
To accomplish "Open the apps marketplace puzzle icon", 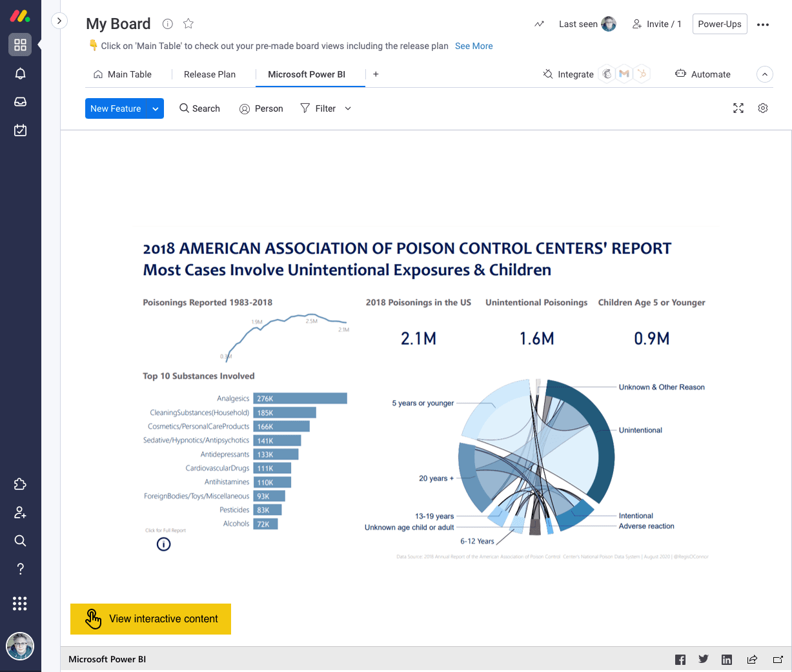I will click(20, 484).
